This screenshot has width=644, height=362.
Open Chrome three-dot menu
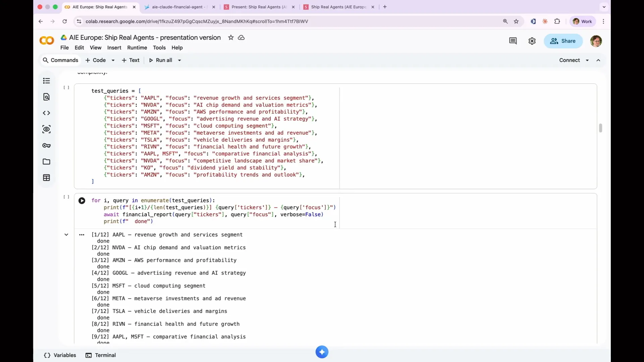[603, 21]
